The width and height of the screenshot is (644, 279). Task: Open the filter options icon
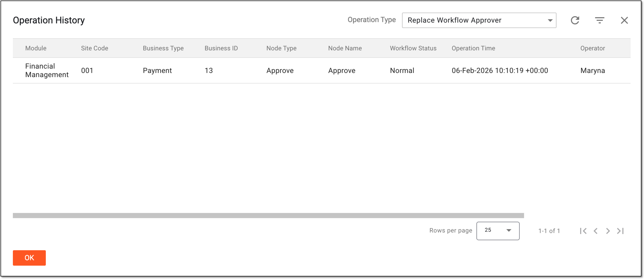600,20
